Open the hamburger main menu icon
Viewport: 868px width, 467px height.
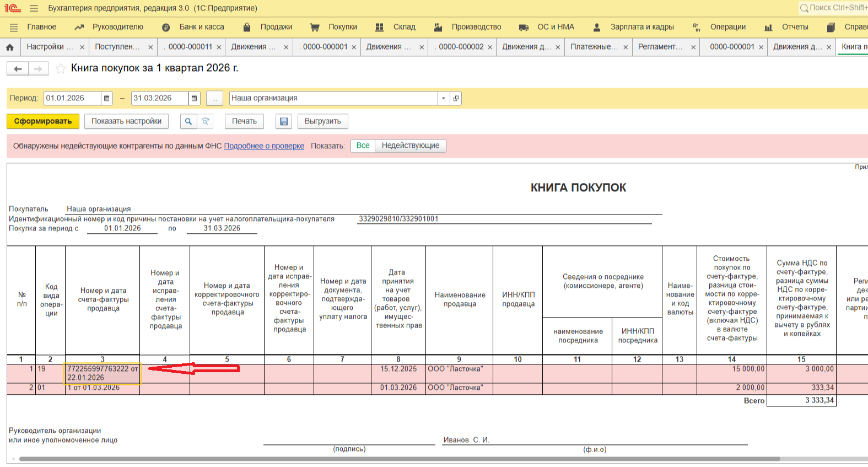pos(34,8)
